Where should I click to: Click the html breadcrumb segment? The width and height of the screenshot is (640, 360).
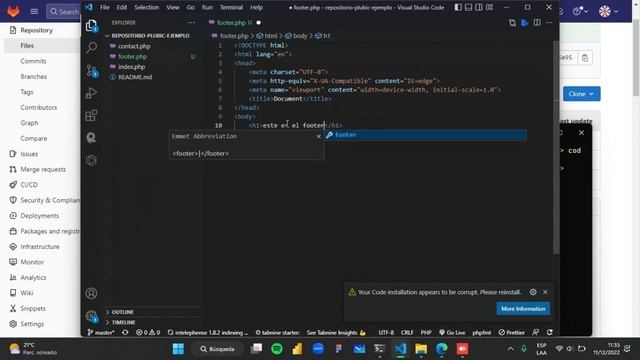pyautogui.click(x=267, y=36)
